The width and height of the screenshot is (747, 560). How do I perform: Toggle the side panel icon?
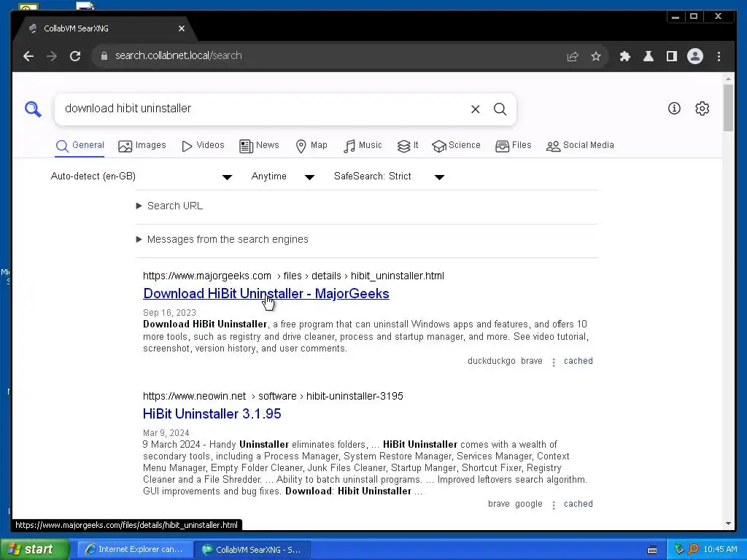pyautogui.click(x=672, y=57)
